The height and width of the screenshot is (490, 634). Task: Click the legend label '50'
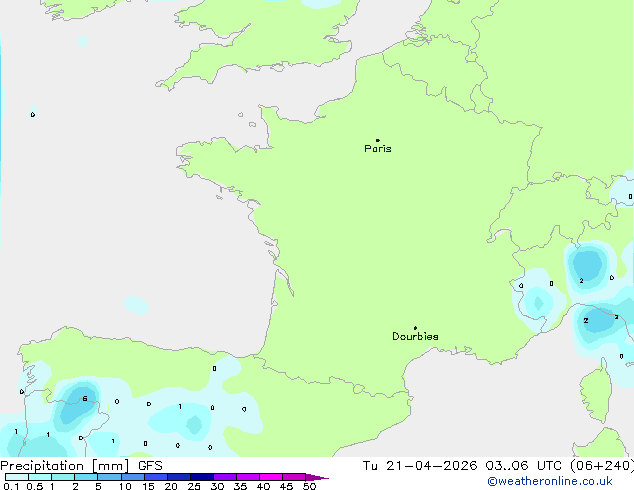[309, 486]
